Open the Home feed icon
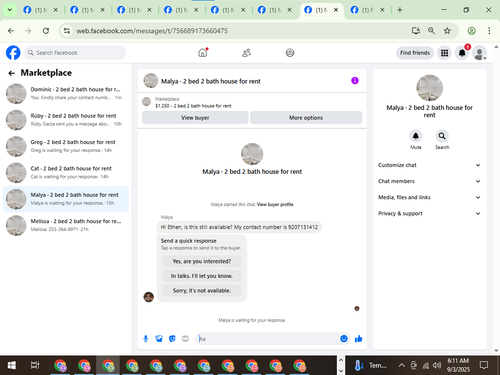 203,53
